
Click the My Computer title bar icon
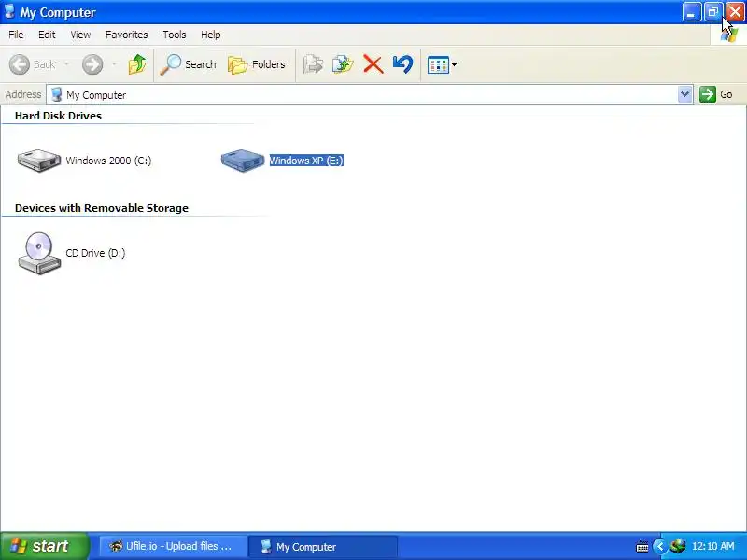click(x=9, y=11)
